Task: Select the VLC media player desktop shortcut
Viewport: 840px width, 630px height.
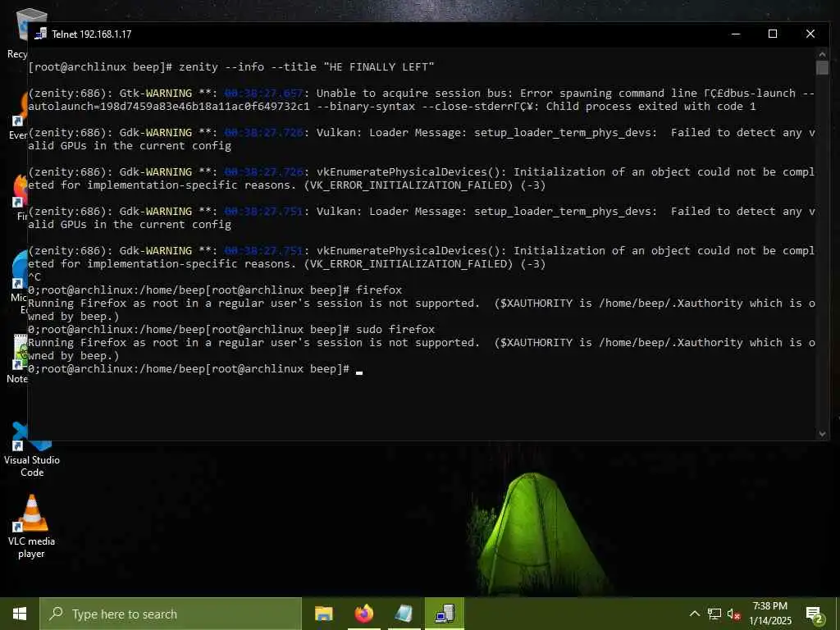Action: pyautogui.click(x=32, y=527)
